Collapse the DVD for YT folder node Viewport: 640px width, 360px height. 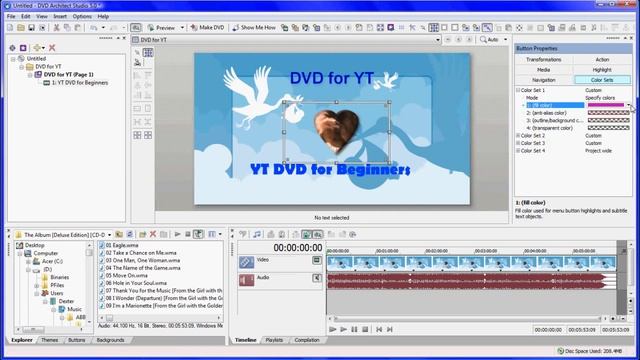tap(22, 67)
